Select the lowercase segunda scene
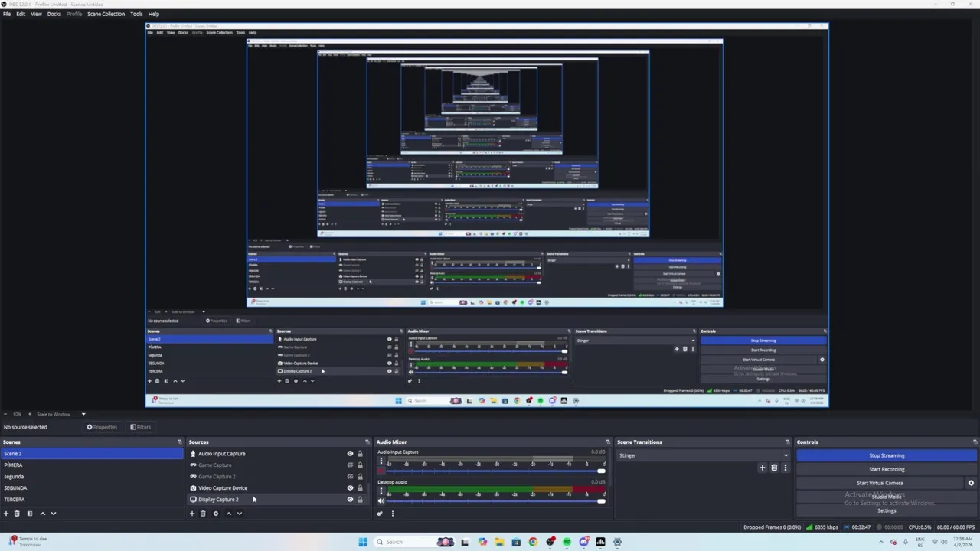 [92, 477]
